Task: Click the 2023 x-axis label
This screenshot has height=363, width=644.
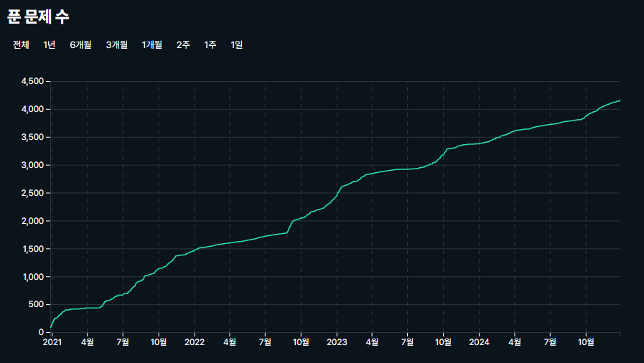Action: point(337,342)
